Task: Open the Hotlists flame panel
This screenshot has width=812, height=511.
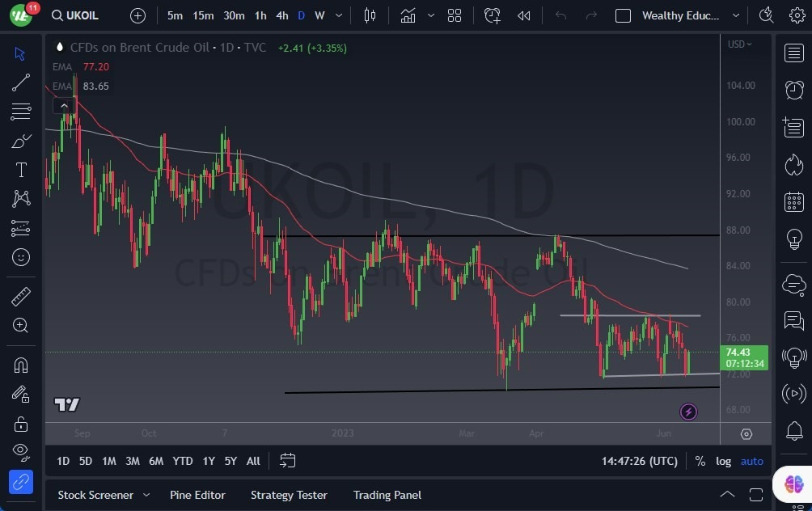Action: tap(793, 165)
